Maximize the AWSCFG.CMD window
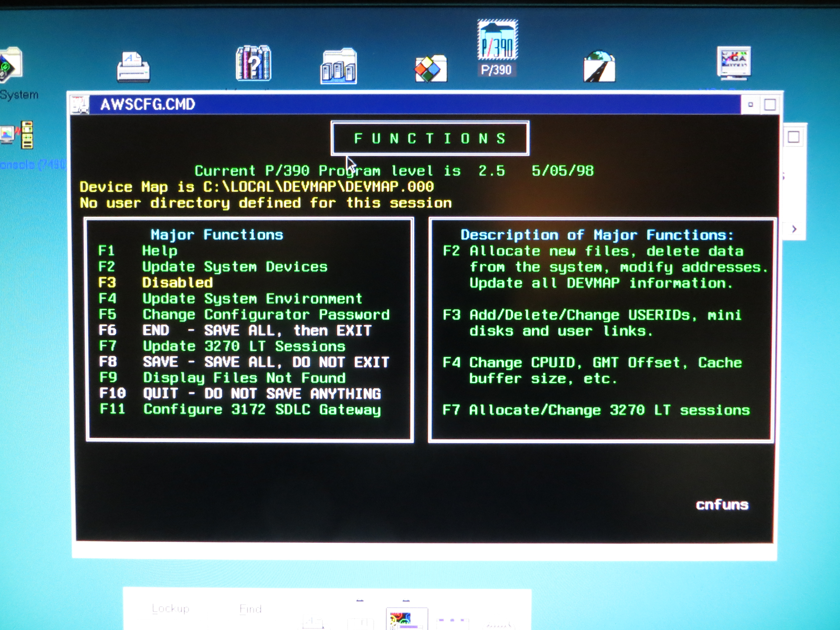This screenshot has height=630, width=840. coord(770,104)
